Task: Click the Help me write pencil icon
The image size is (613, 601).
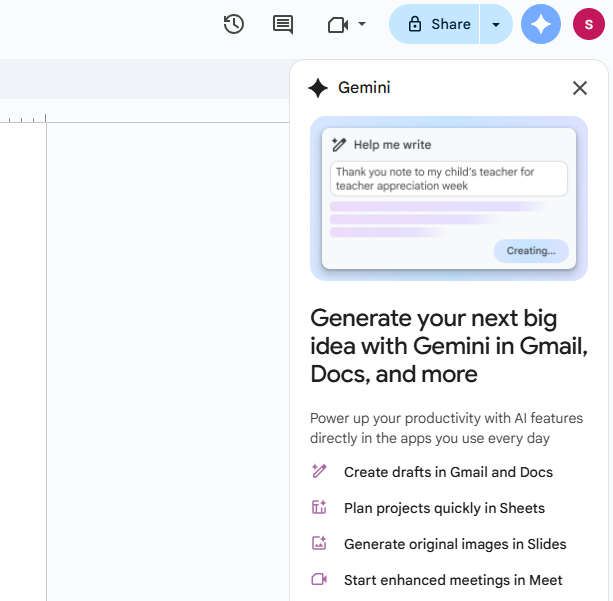Action: click(339, 145)
